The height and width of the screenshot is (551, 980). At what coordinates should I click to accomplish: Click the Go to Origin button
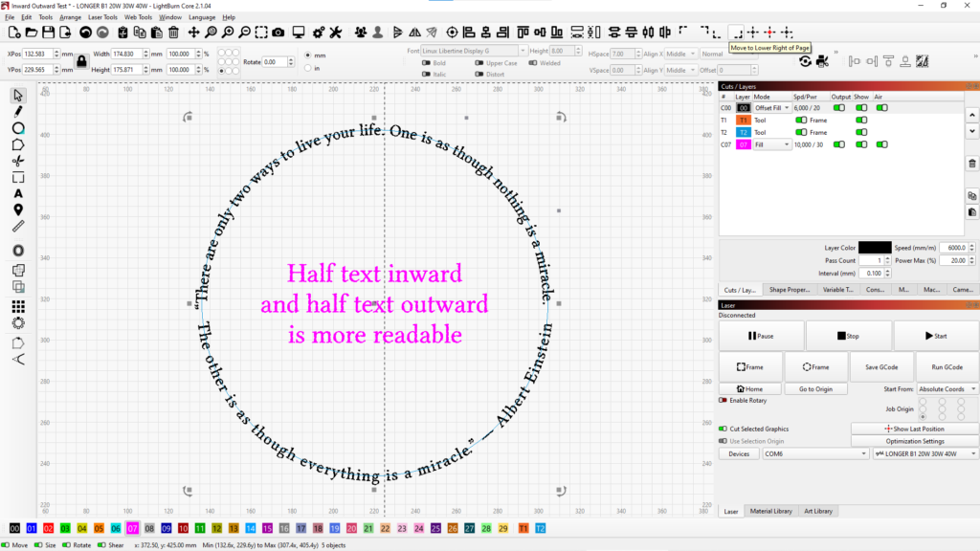coord(815,389)
